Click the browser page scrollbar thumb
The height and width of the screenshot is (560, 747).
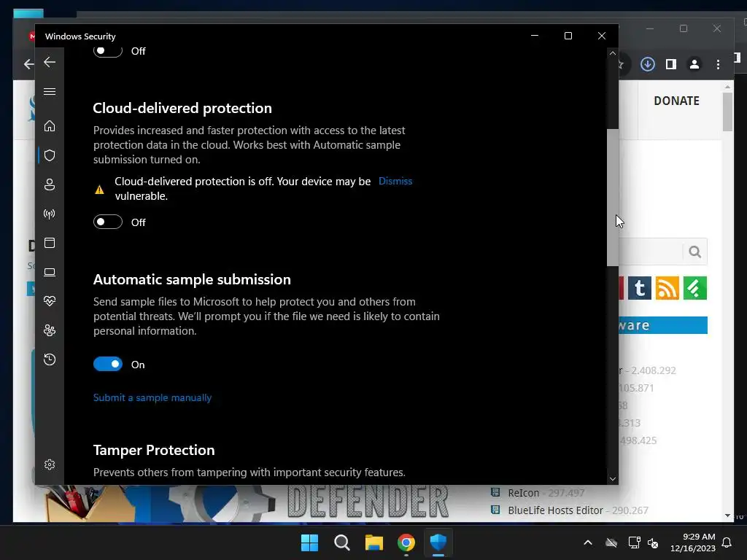pos(727,112)
